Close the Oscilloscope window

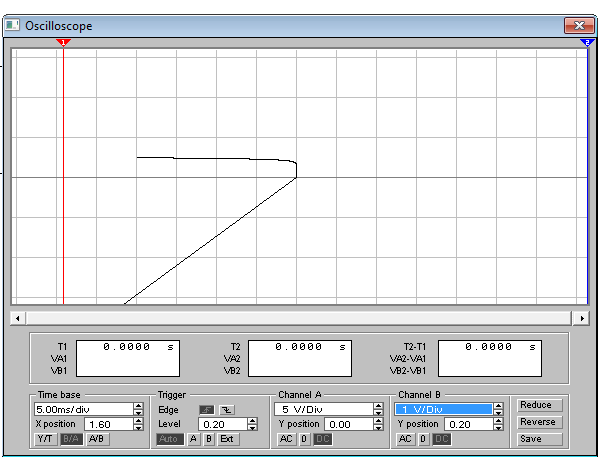[x=579, y=26]
